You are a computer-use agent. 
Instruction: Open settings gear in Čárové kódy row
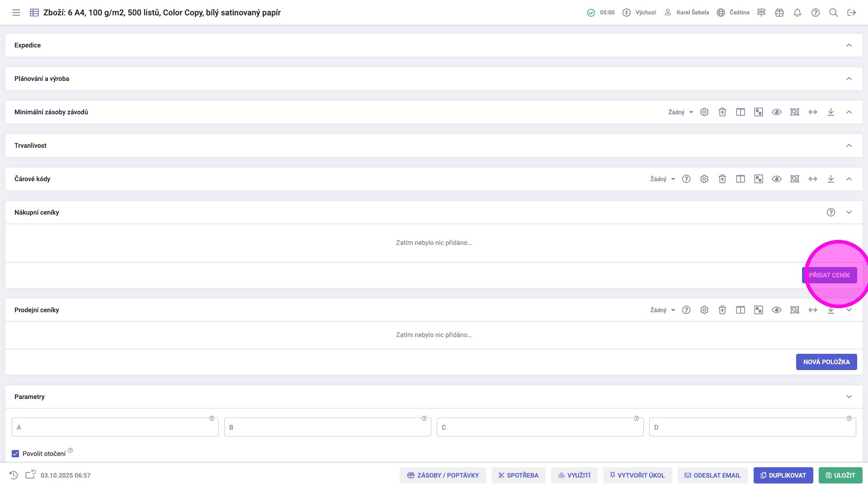point(704,179)
